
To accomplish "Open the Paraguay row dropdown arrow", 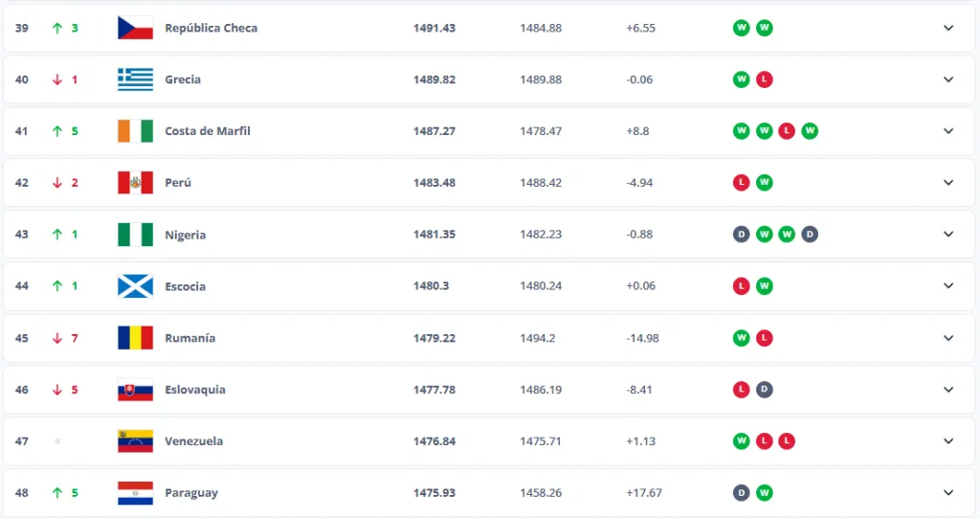I will pos(948,493).
